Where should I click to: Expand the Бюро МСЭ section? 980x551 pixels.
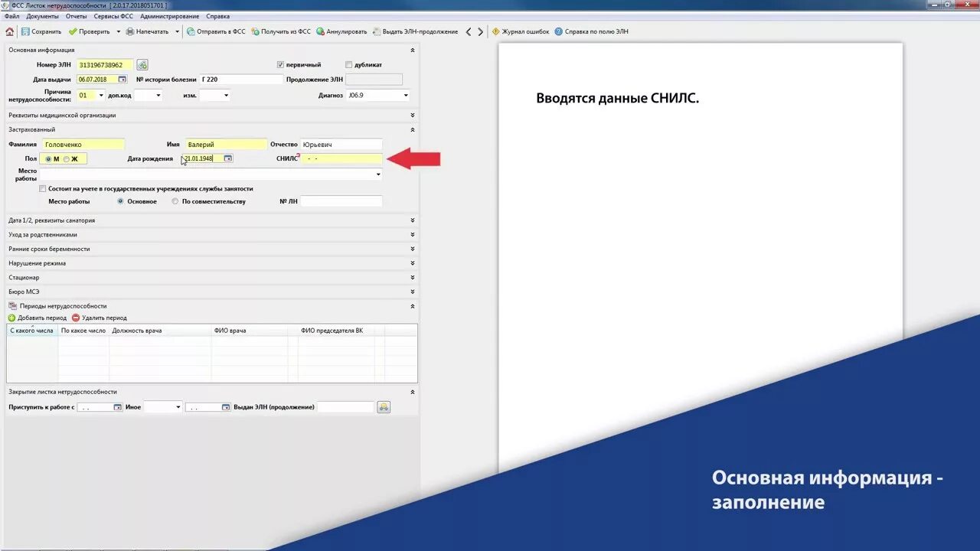(413, 292)
